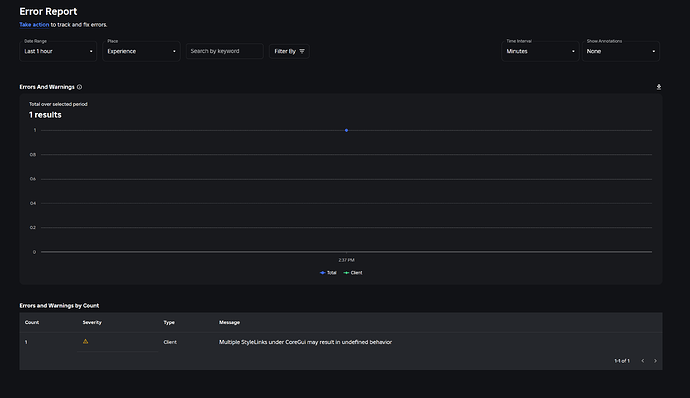Open the Errors And Warnings info tooltip icon

click(79, 87)
